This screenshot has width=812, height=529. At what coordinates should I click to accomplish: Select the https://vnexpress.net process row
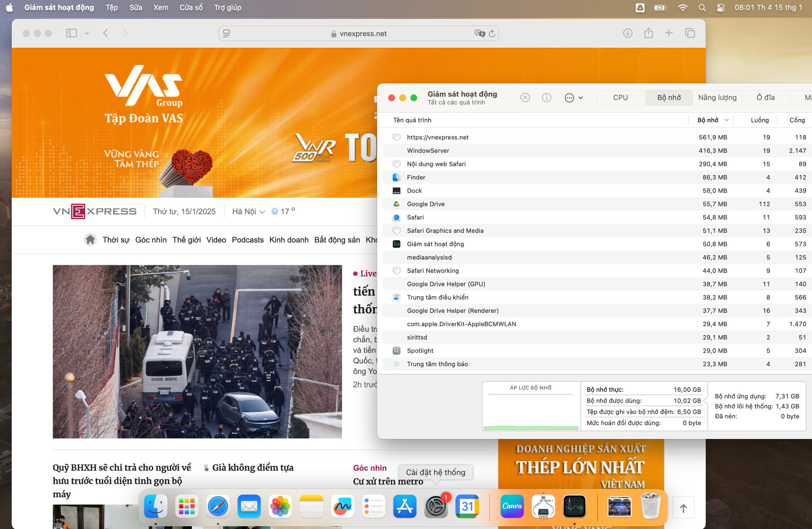pos(597,137)
